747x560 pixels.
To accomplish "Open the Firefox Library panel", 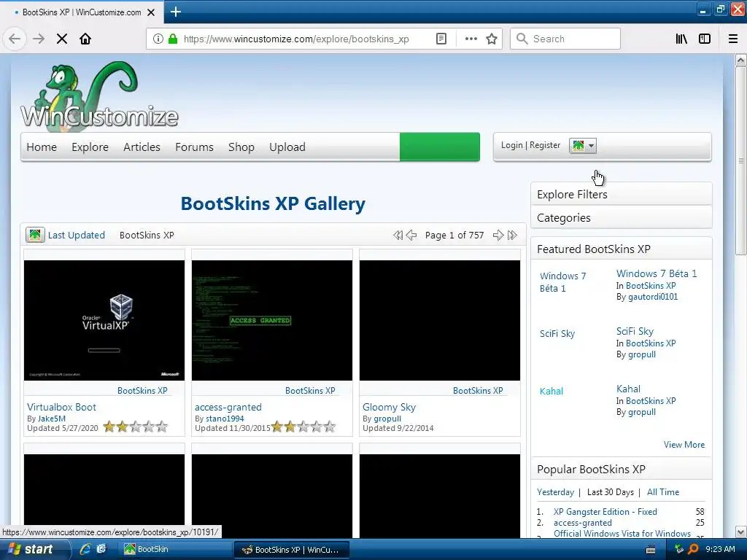I will pos(681,39).
